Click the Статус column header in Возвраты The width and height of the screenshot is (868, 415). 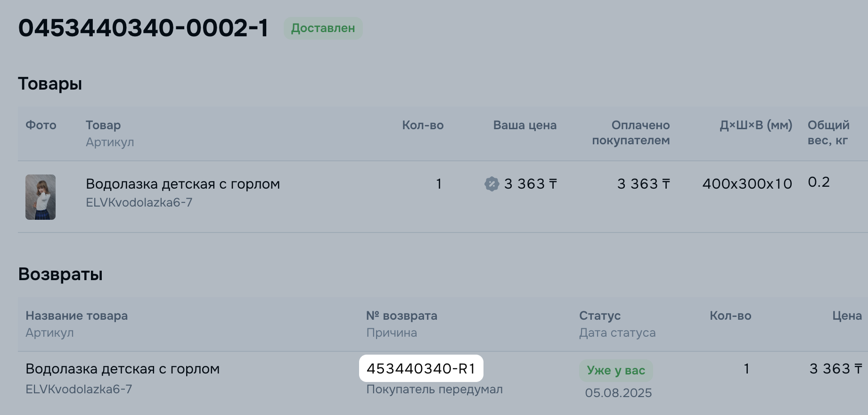[600, 316]
